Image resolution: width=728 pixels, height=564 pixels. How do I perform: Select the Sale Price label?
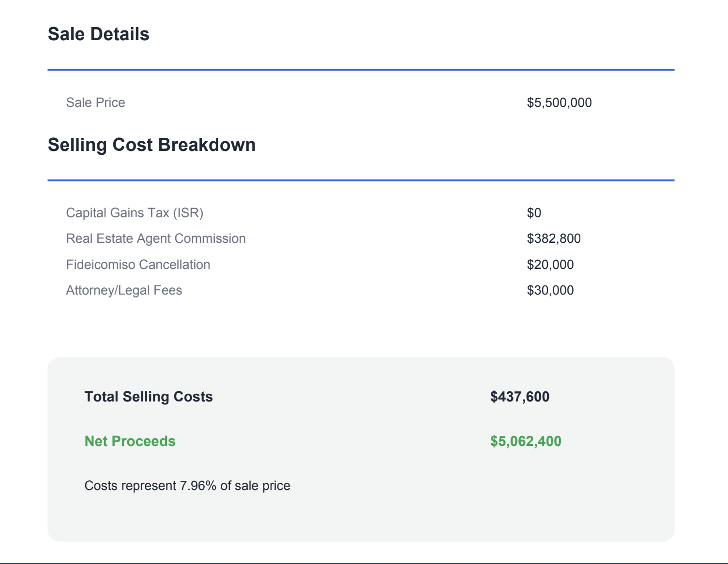(x=94, y=103)
